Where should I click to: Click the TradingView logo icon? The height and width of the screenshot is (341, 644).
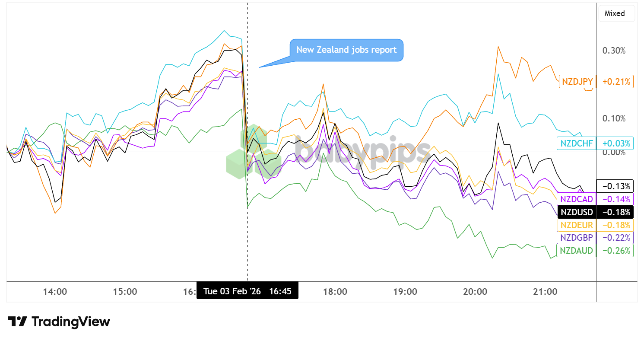point(17,322)
